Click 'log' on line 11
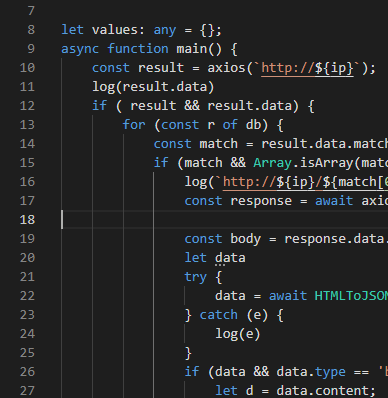The height and width of the screenshot is (398, 388). 103,87
